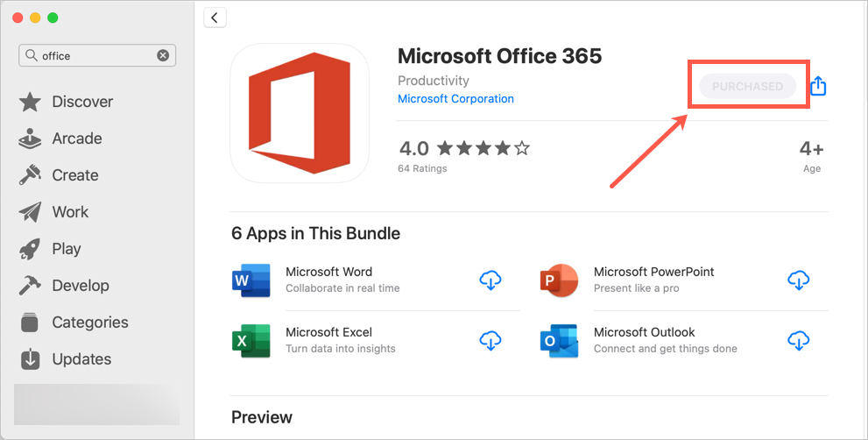Download Microsoft Outlook from cloud icon
This screenshot has height=440, width=868.
[x=798, y=340]
